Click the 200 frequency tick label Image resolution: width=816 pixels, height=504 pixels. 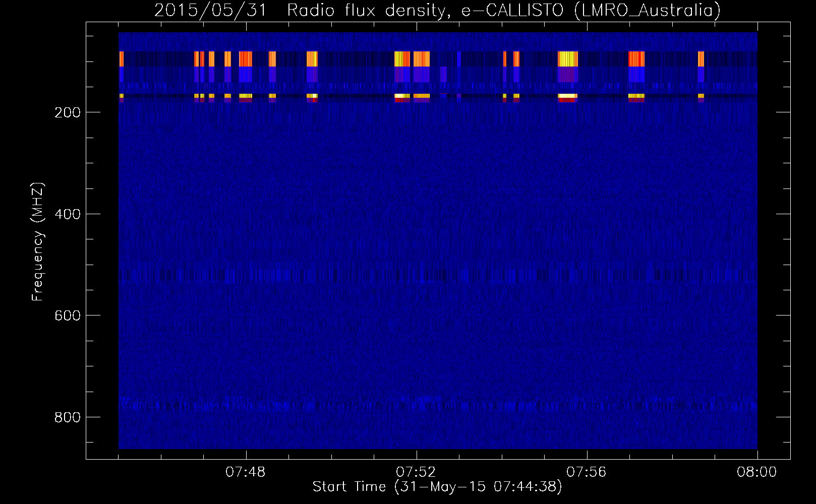(x=68, y=112)
